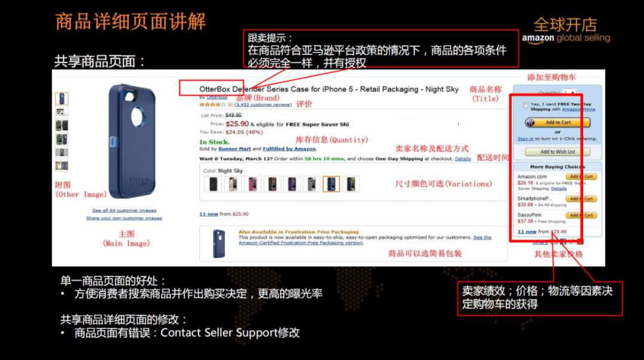Click the Fulfilled by Amazon link

coord(289,149)
